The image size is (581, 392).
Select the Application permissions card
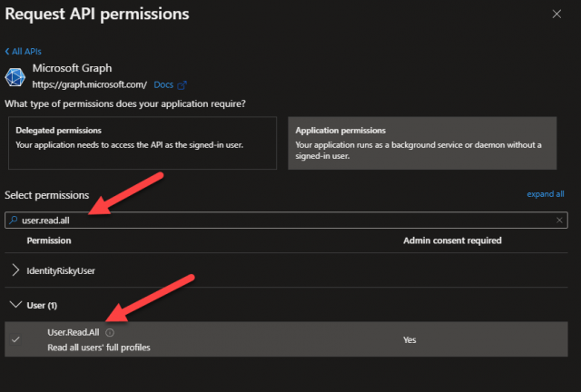click(x=422, y=143)
